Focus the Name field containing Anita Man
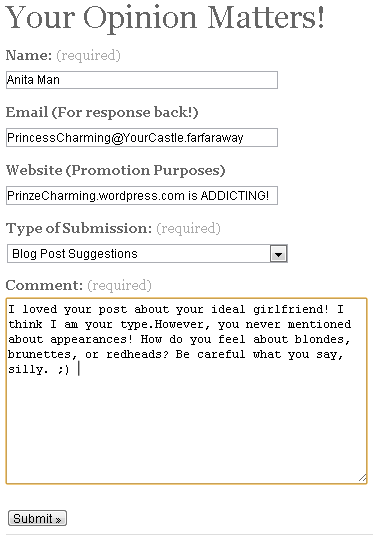Image resolution: width=373 pixels, height=536 pixels. point(142,80)
